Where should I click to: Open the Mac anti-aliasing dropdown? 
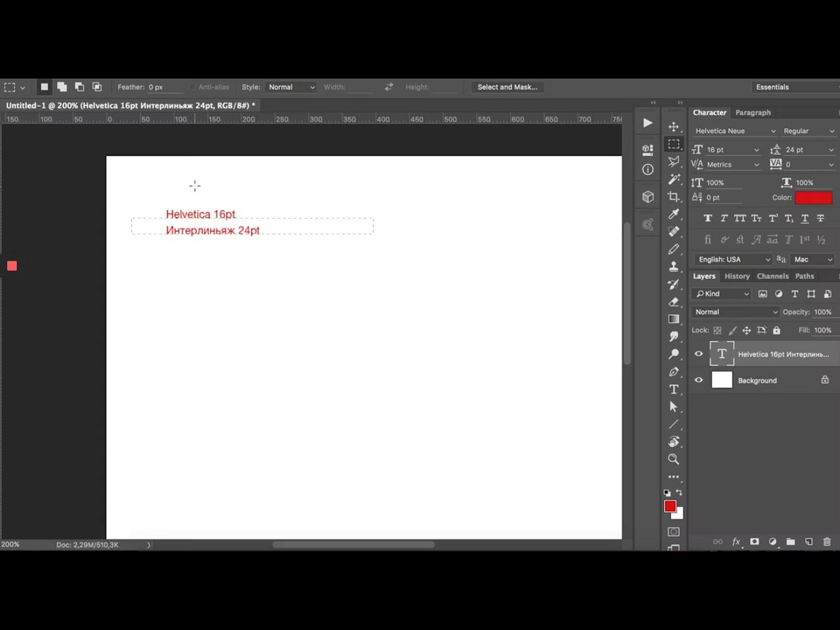click(812, 259)
